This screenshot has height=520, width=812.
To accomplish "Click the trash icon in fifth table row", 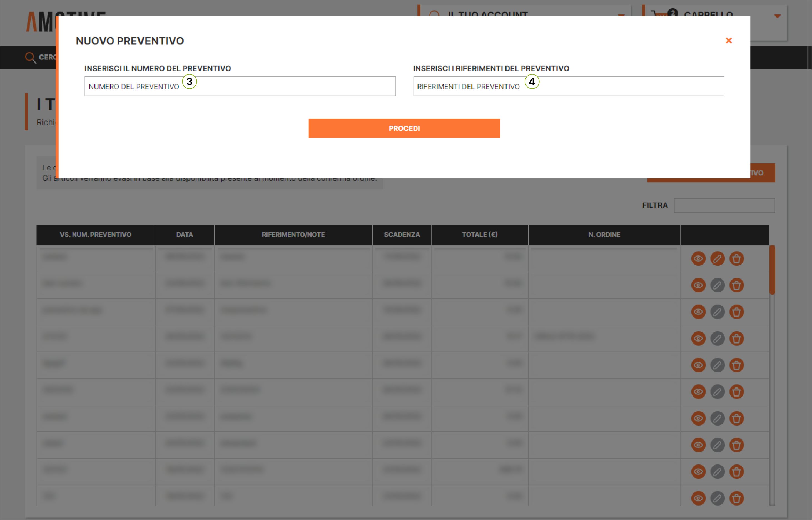I will (736, 365).
